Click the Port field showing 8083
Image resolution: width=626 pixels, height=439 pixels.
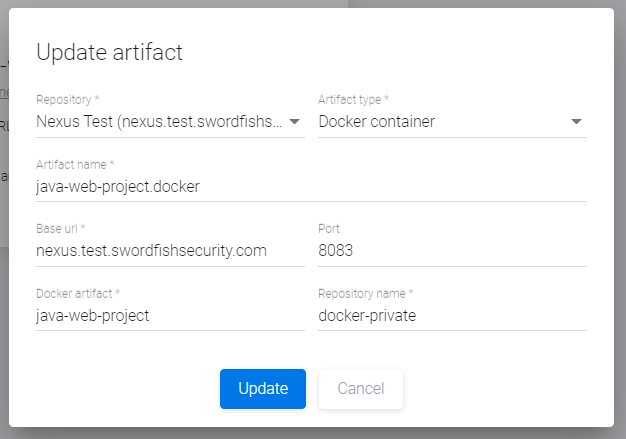pyautogui.click(x=452, y=251)
